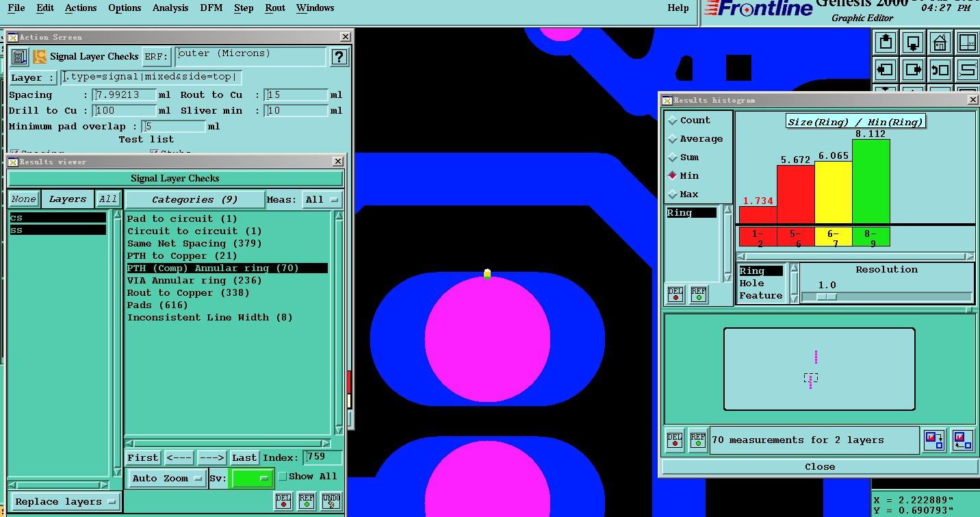980x517 pixels.
Task: Open the Actions menu
Action: pyautogui.click(x=81, y=8)
